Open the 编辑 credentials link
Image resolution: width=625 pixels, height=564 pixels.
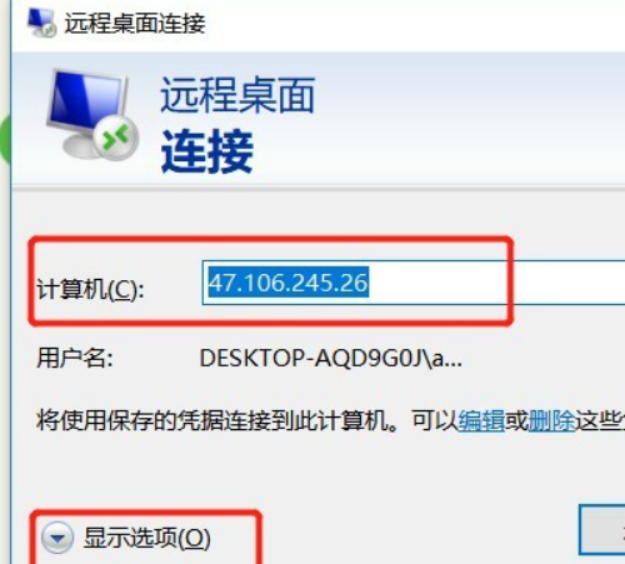[482, 421]
